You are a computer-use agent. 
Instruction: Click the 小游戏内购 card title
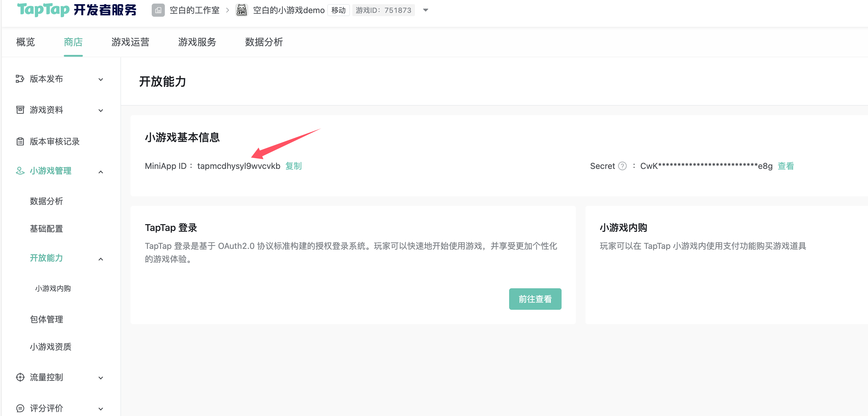[623, 228]
